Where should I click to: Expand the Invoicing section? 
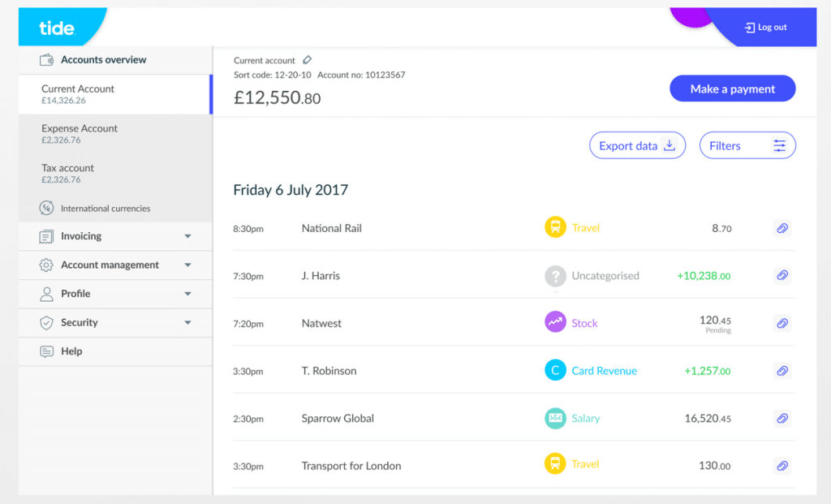click(114, 236)
